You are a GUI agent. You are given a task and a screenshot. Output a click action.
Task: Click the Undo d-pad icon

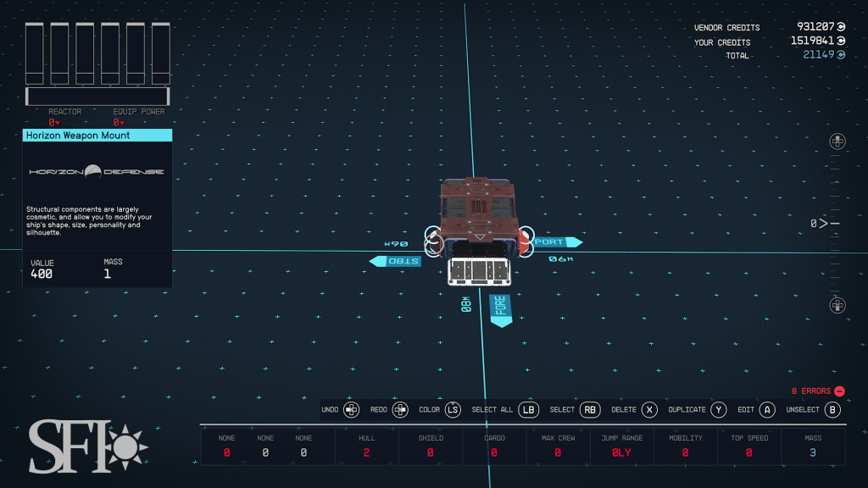point(352,410)
